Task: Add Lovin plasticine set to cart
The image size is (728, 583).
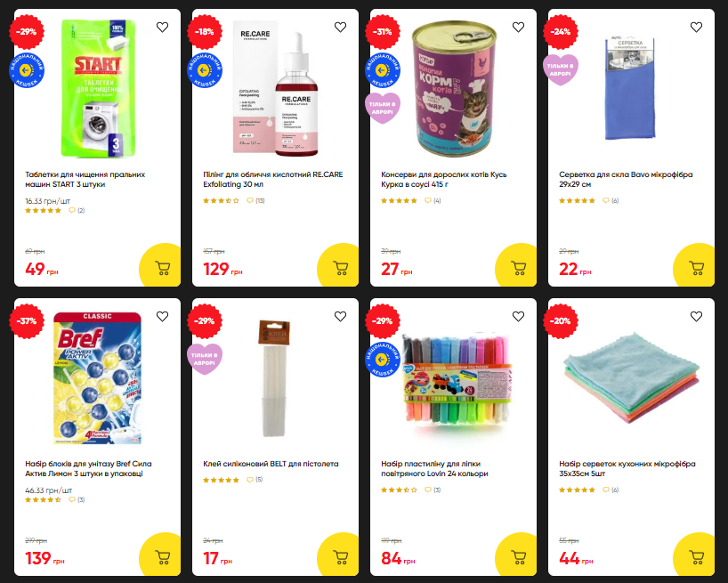Action: coord(517,555)
